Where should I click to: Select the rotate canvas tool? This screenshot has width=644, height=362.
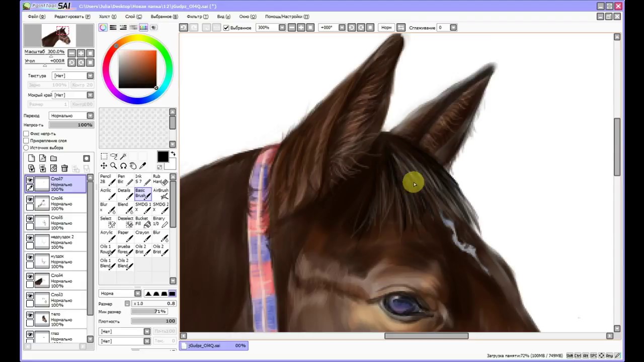tap(123, 166)
